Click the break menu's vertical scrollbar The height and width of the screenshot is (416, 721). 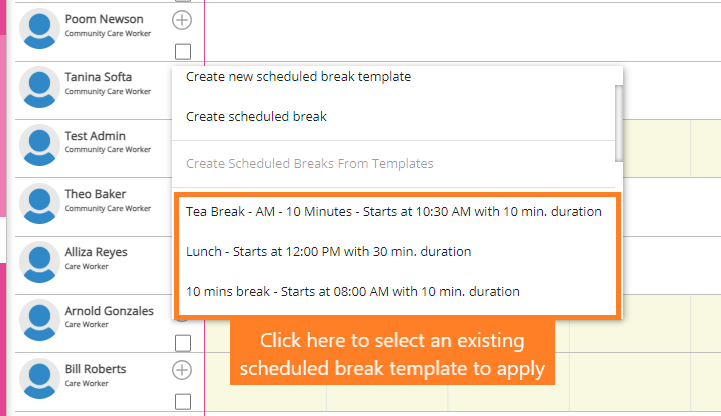click(x=619, y=120)
